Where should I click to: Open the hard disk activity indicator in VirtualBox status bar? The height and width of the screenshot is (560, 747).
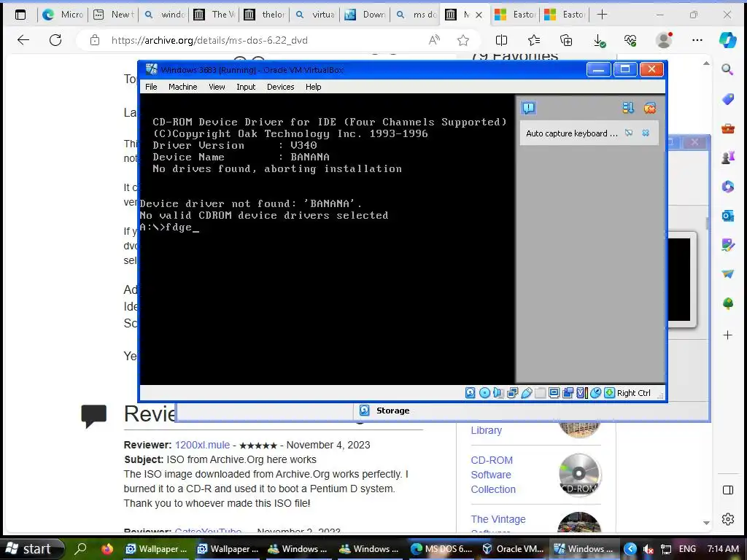click(x=471, y=393)
